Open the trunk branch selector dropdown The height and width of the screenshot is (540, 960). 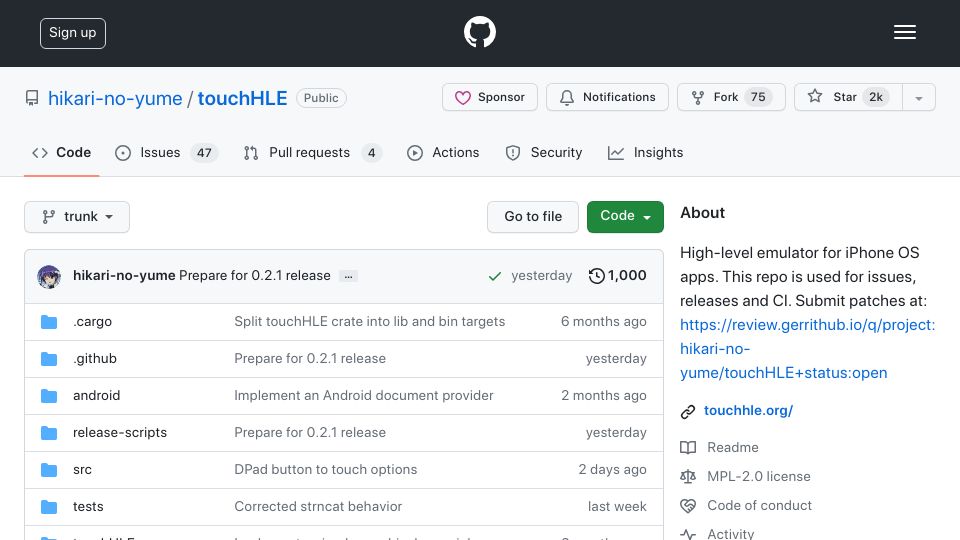77,217
